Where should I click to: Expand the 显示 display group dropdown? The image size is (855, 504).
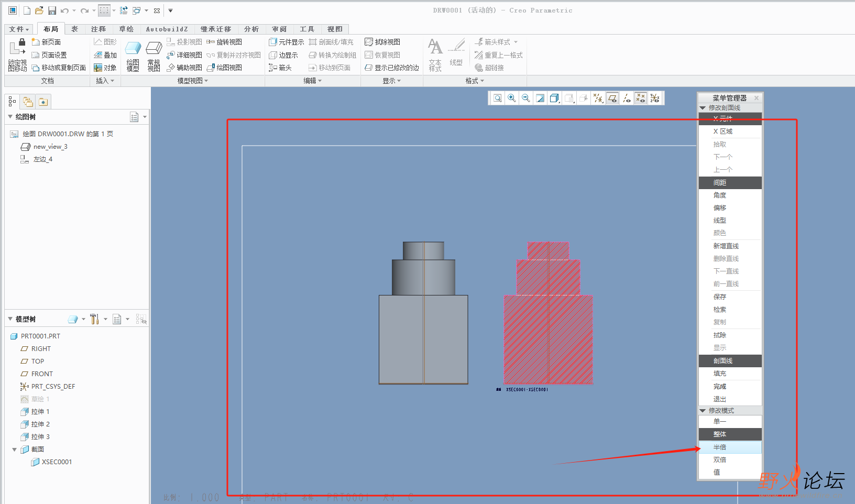pyautogui.click(x=391, y=81)
